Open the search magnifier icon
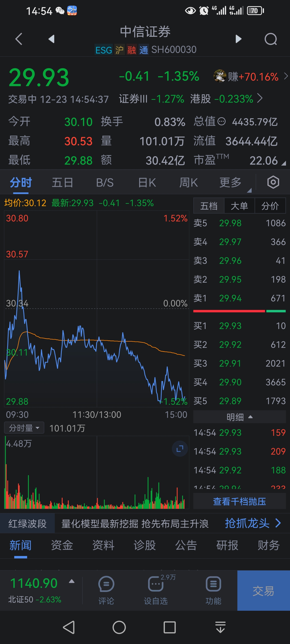 tap(271, 39)
